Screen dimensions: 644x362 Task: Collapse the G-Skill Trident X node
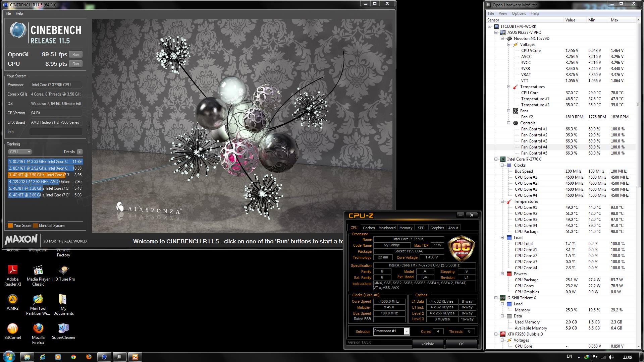pos(496,298)
